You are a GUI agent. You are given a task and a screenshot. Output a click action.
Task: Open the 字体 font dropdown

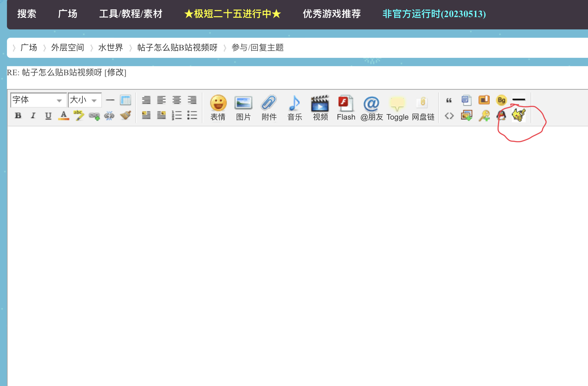click(39, 100)
